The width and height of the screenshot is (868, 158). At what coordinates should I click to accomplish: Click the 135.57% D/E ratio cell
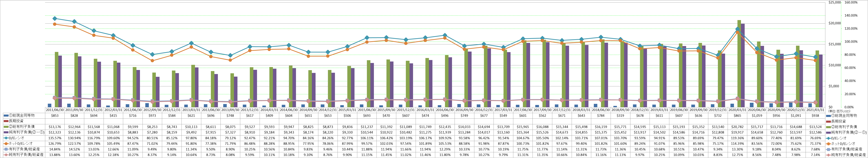point(55,138)
